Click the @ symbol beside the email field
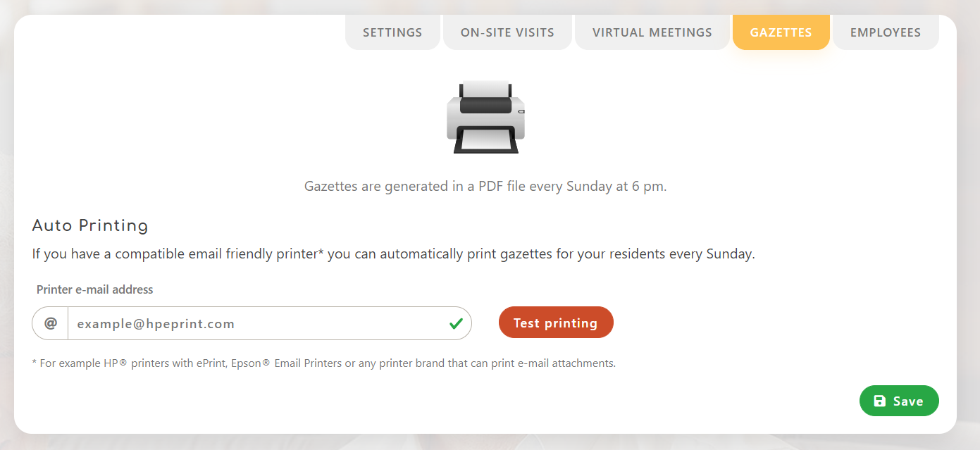The width and height of the screenshot is (980, 450). [49, 323]
